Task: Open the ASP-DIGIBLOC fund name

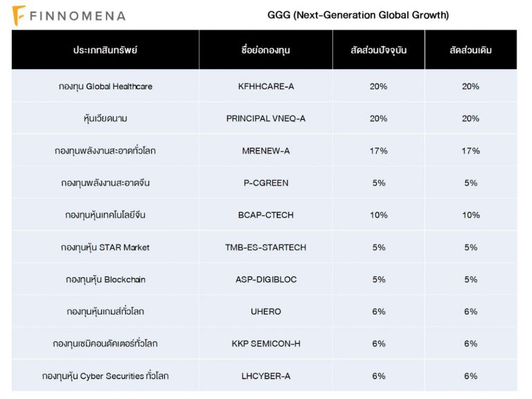Action: coord(265,280)
